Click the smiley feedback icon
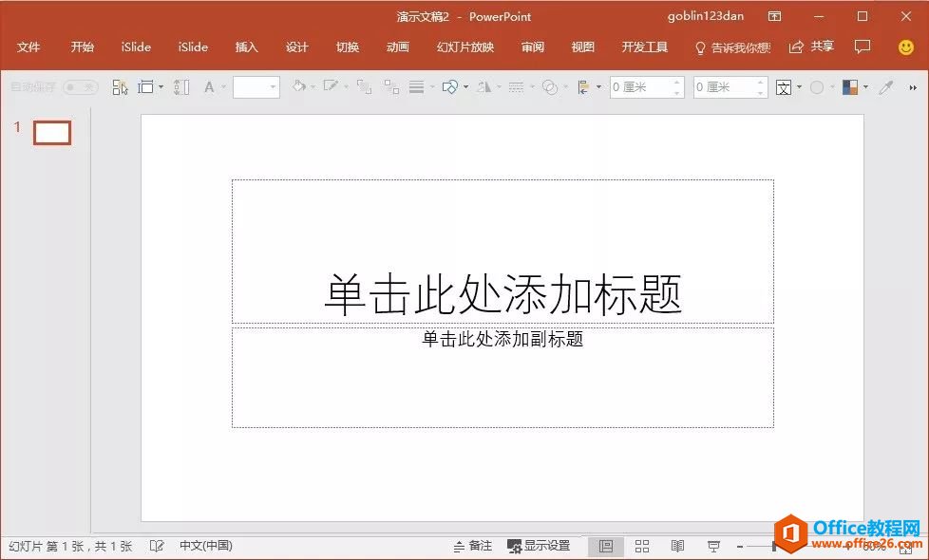Screen dimensions: 929x560 [906, 47]
